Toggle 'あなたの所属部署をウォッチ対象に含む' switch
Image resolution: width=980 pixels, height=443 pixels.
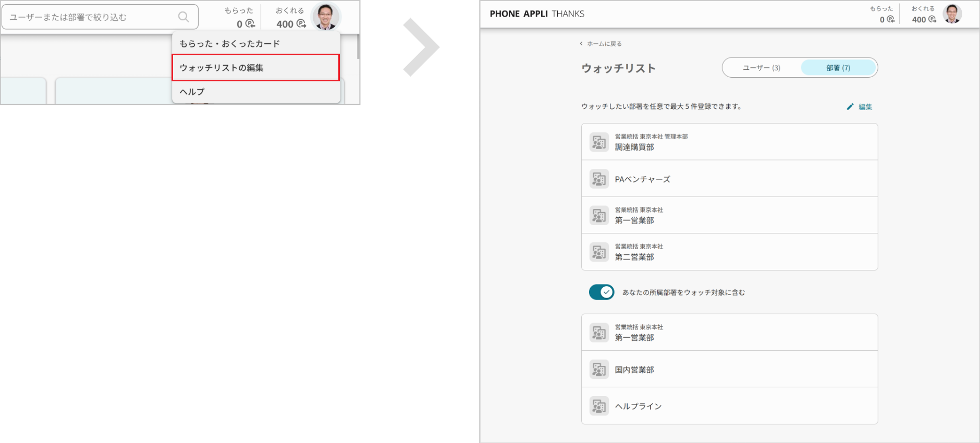pyautogui.click(x=602, y=292)
